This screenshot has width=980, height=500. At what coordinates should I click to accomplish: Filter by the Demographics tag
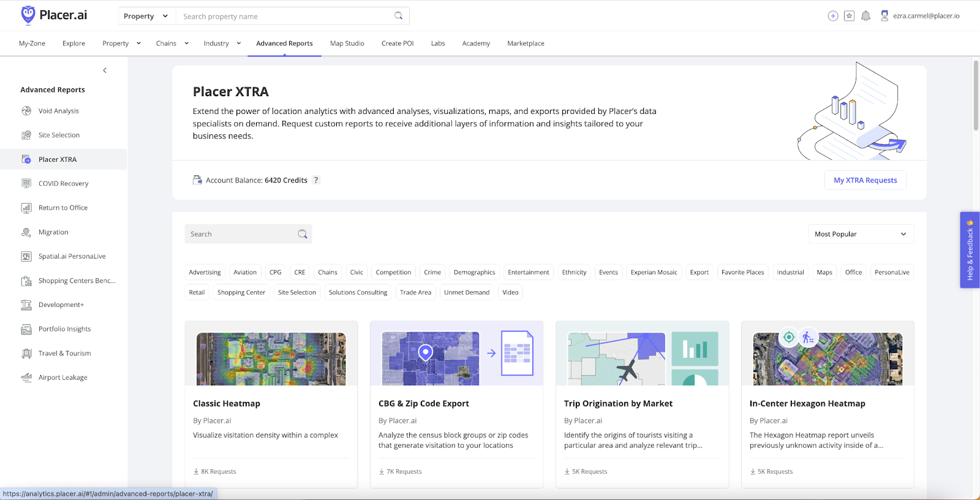coord(475,272)
